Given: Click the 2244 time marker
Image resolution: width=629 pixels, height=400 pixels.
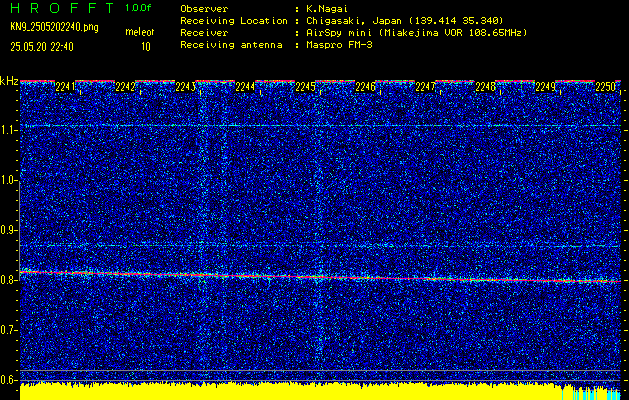Looking at the screenshot, I should click(x=245, y=87).
